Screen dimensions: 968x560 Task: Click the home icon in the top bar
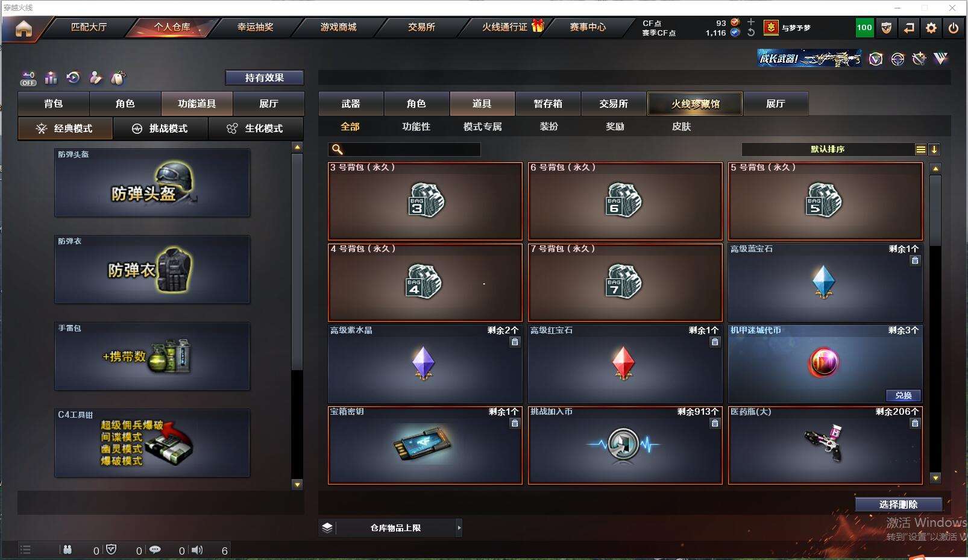pos(24,28)
